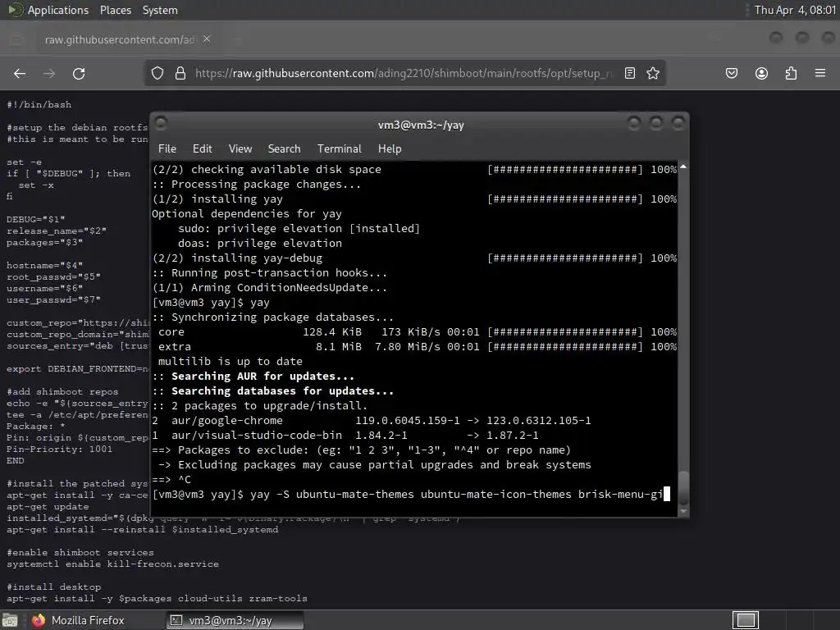Open Firefox account icon

point(761,73)
